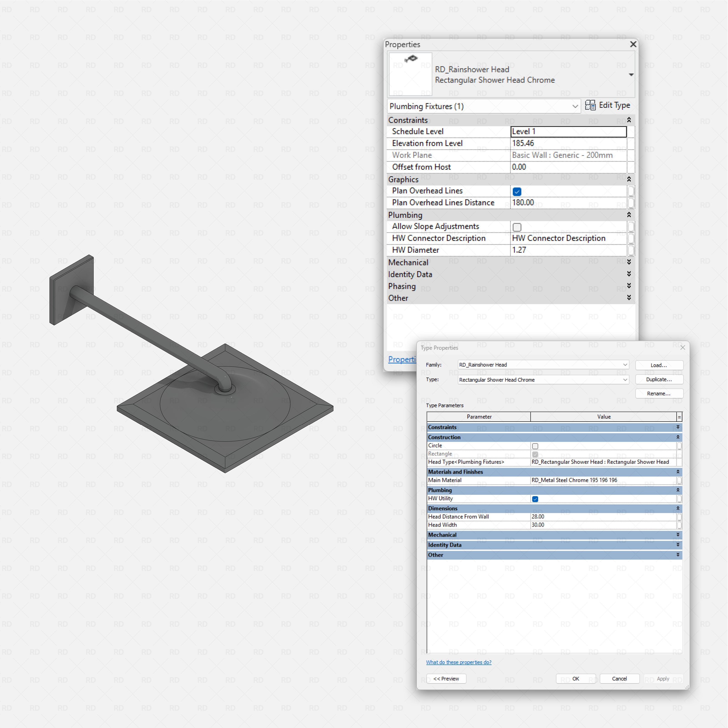Collapse the Graphics group in Properties
Screen dimensions: 728x728
pos(629,179)
